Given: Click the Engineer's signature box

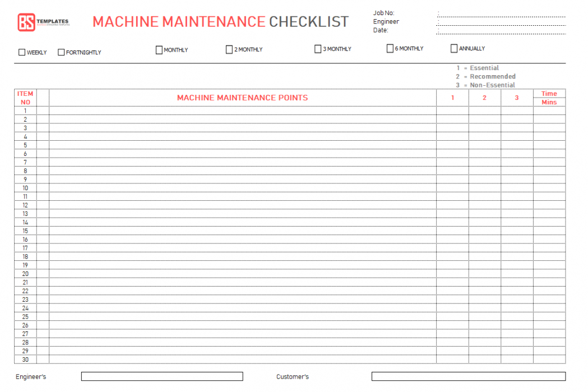Looking at the screenshot, I should click(161, 376).
